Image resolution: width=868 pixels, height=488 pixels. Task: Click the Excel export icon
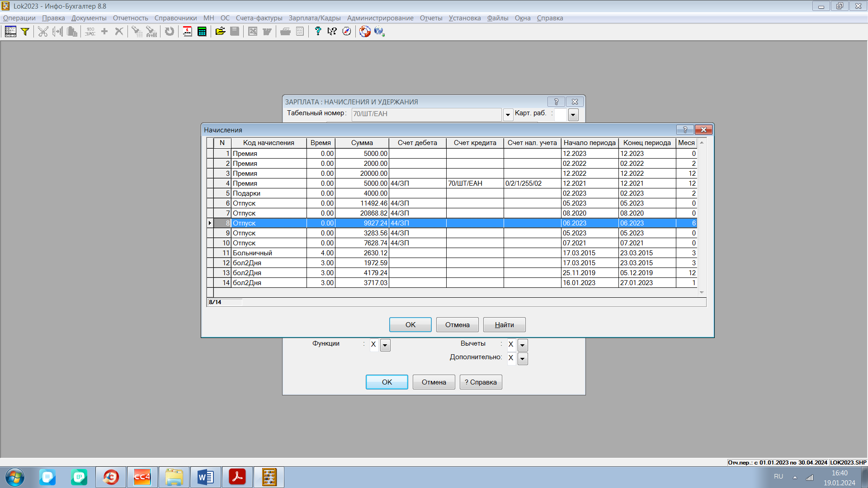pos(253,32)
